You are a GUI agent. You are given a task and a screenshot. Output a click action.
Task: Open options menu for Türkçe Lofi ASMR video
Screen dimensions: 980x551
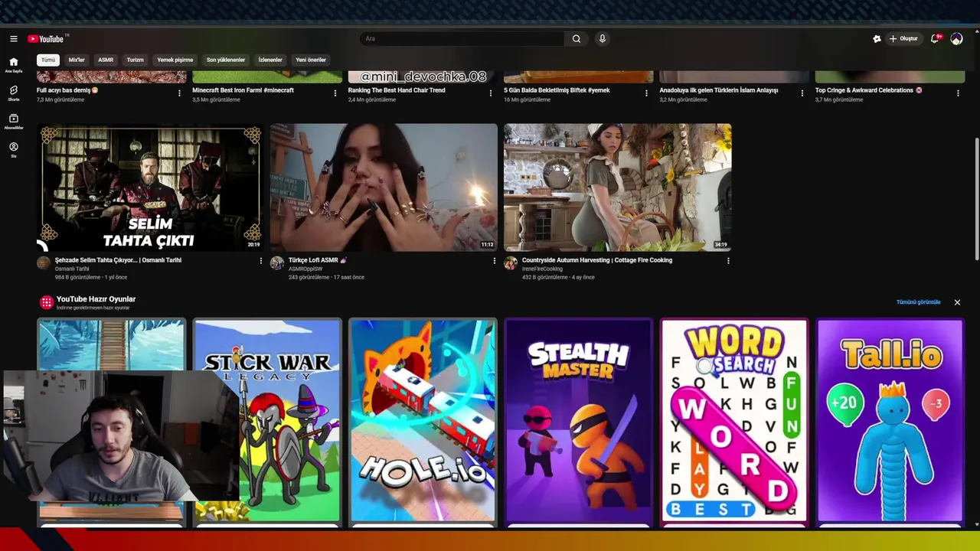494,261
